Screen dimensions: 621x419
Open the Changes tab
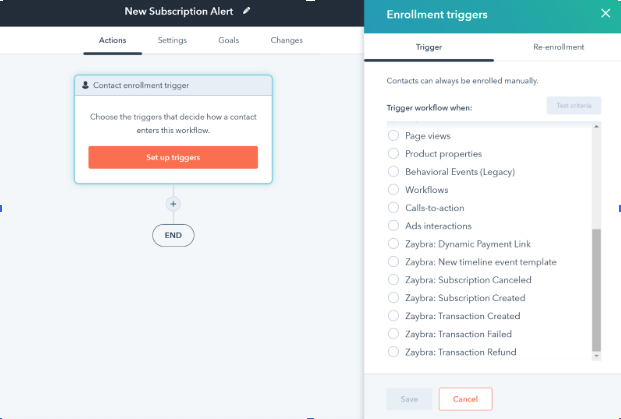click(x=286, y=40)
